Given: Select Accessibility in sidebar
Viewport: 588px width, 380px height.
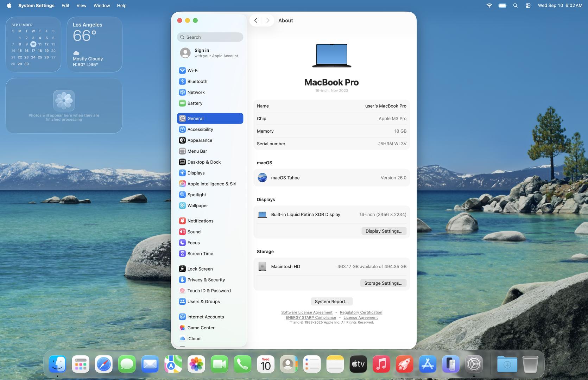Looking at the screenshot, I should coord(210,129).
